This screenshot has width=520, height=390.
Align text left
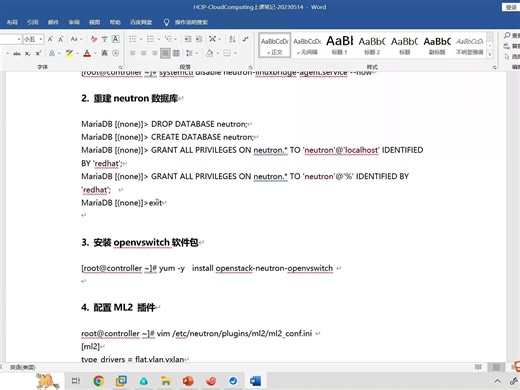tap(133, 53)
